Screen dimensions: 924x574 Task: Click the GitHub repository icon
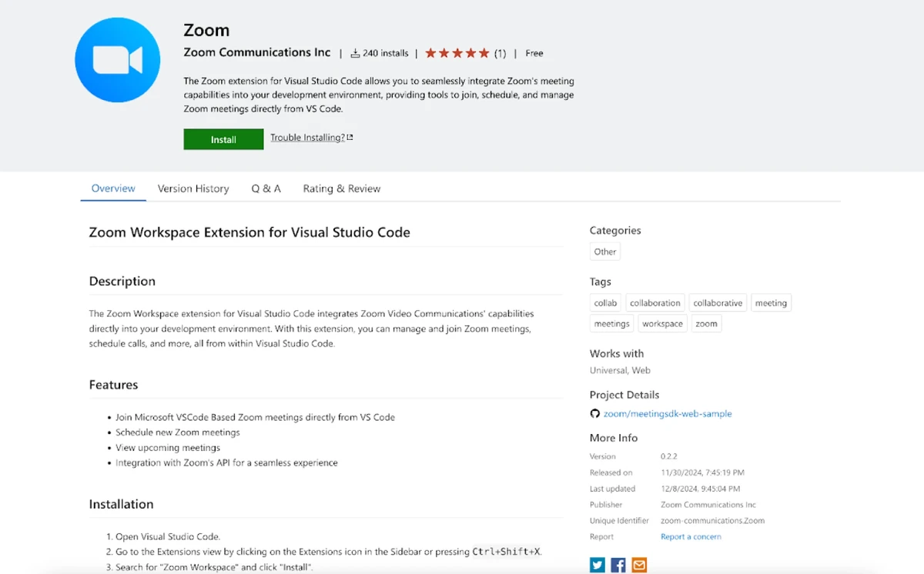(595, 414)
